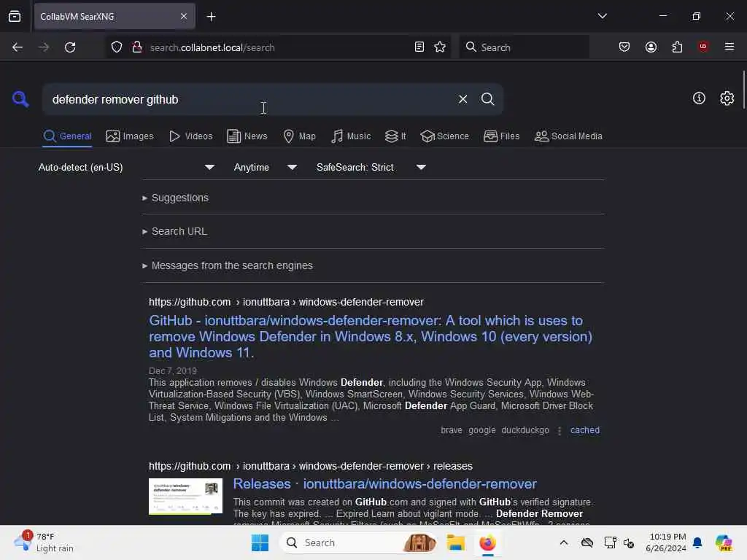Open the Windows Start menu

260,542
